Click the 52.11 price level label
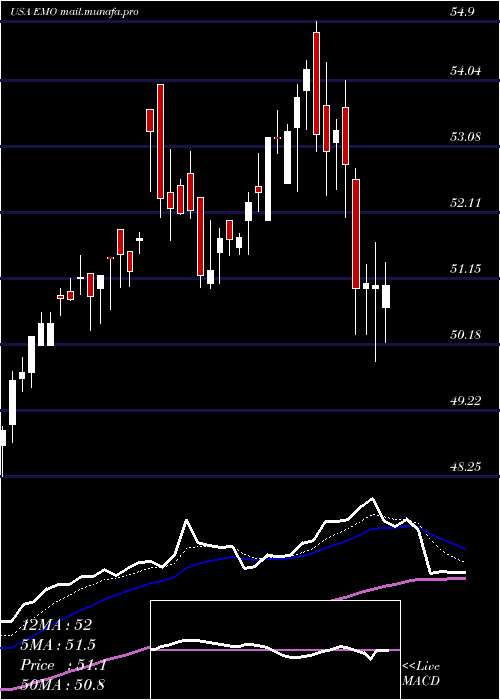500x700 pixels. [x=465, y=203]
